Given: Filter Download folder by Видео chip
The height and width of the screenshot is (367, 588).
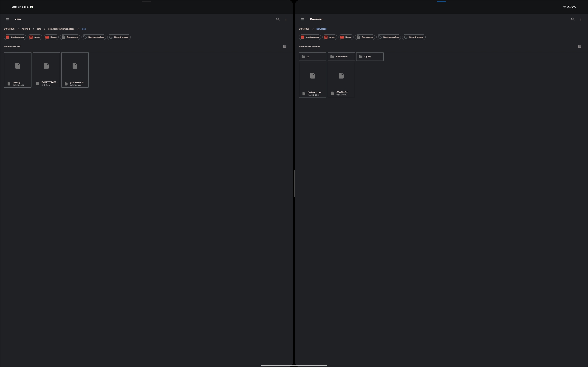Looking at the screenshot, I should (346, 37).
